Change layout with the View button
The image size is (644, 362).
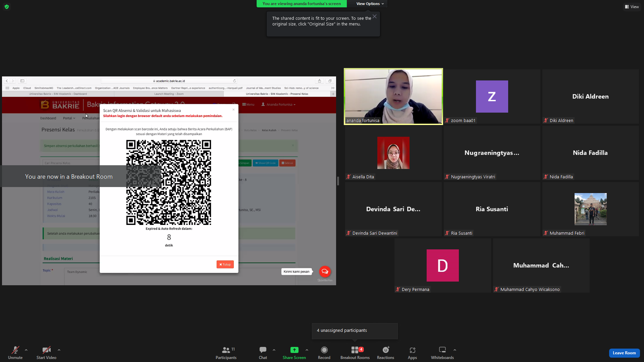(632, 7)
